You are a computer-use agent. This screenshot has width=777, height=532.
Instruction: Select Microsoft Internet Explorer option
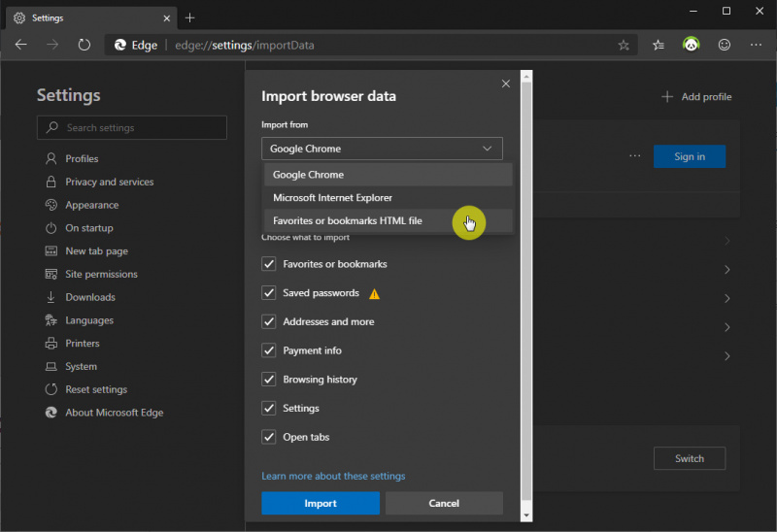(388, 198)
